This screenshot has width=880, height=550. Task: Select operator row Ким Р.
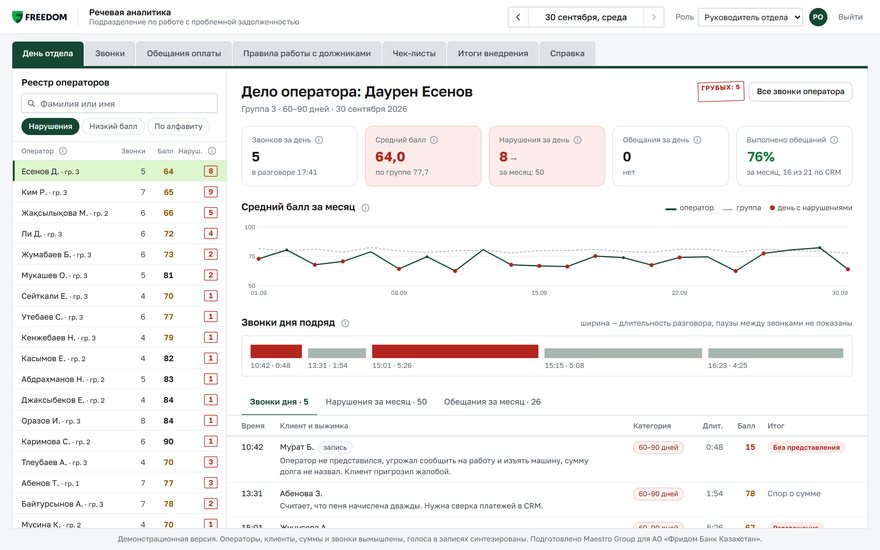pos(120,192)
